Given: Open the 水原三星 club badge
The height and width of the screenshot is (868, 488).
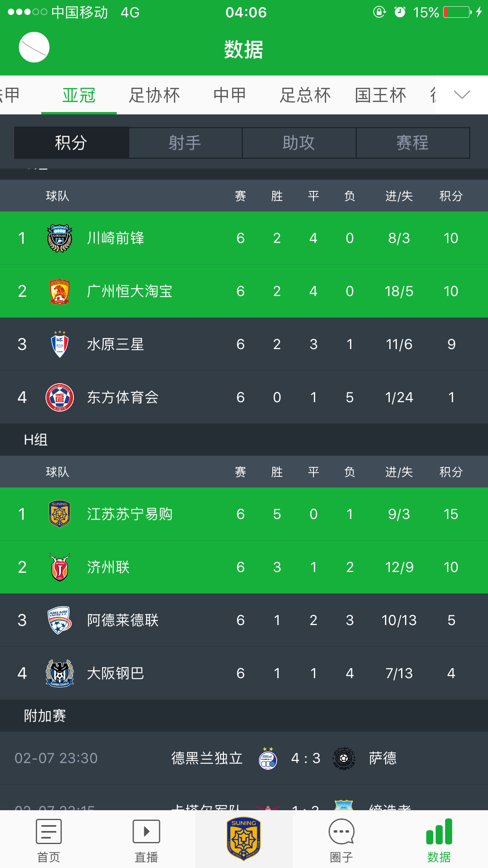Looking at the screenshot, I should click(x=60, y=344).
